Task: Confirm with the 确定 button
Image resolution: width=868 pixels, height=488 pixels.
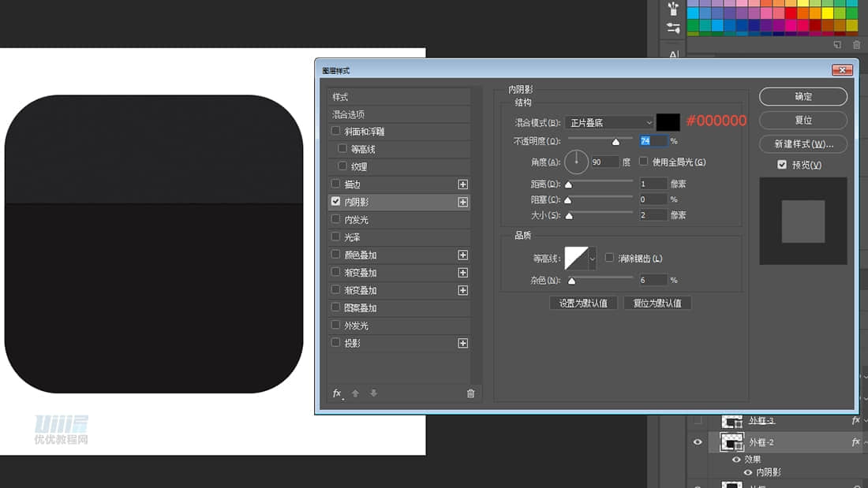Action: [803, 97]
